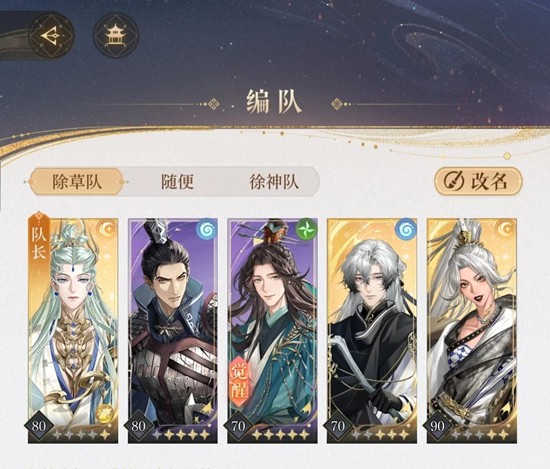Select the green-haired captain character card
This screenshot has height=469, width=550.
click(73, 330)
